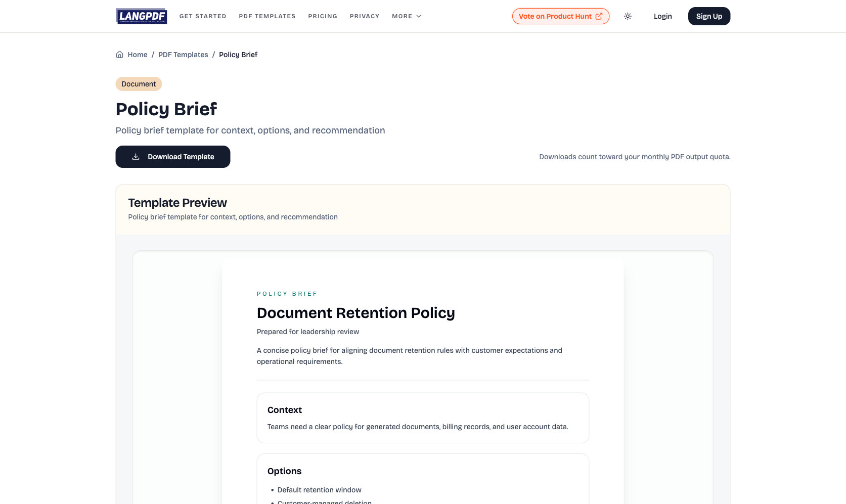
Task: Click 'Prepared for leadership review' text
Action: [308, 332]
